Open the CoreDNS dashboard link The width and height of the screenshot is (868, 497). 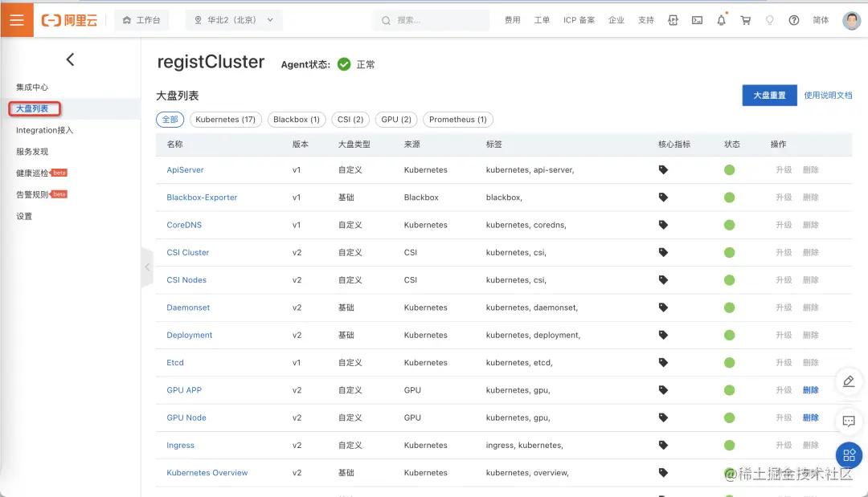[184, 225]
